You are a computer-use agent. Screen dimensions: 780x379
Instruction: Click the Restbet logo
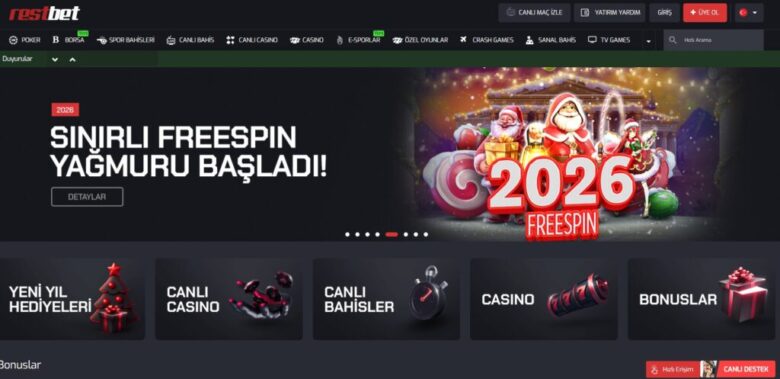44,13
